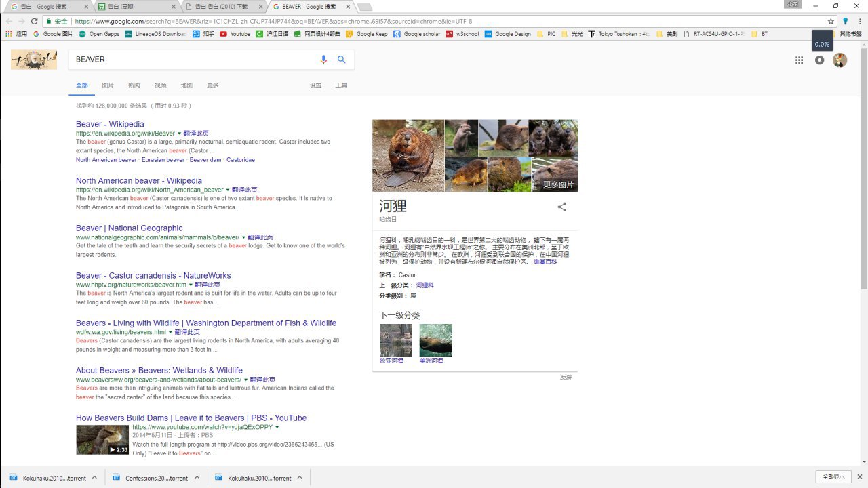Viewport: 868px width, 488px height.
Task: Bookmark this page with star icon
Action: (831, 21)
